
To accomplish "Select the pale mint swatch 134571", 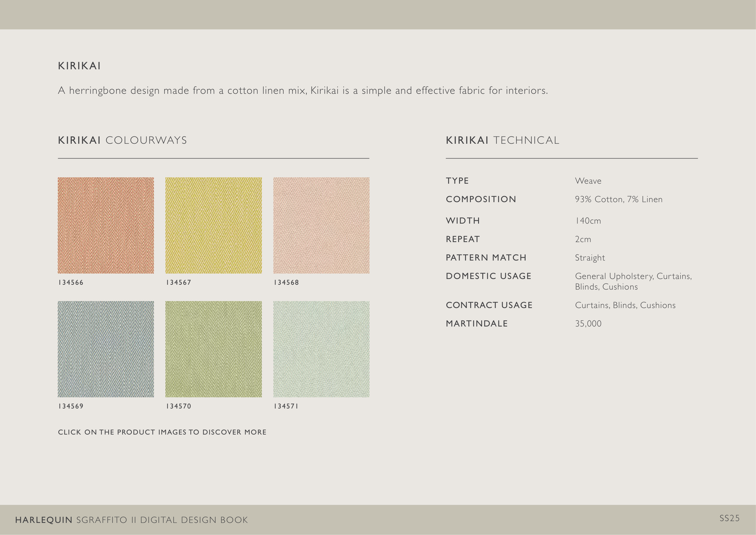I will click(321, 349).
